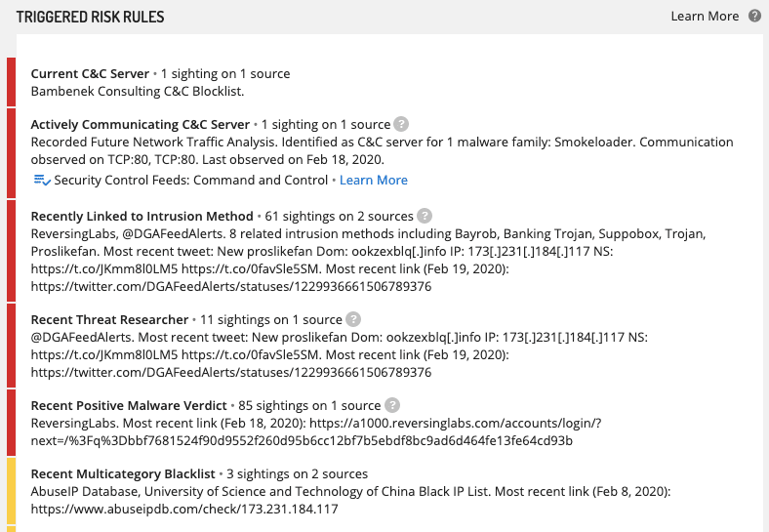This screenshot has width=769, height=532.
Task: Click the Recent Multicategory Blacklist heading
Action: (123, 474)
